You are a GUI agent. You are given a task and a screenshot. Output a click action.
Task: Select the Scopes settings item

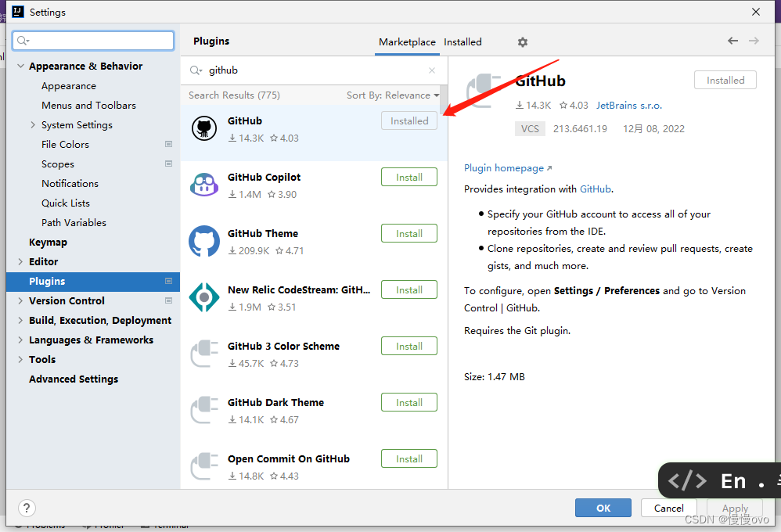coord(58,164)
